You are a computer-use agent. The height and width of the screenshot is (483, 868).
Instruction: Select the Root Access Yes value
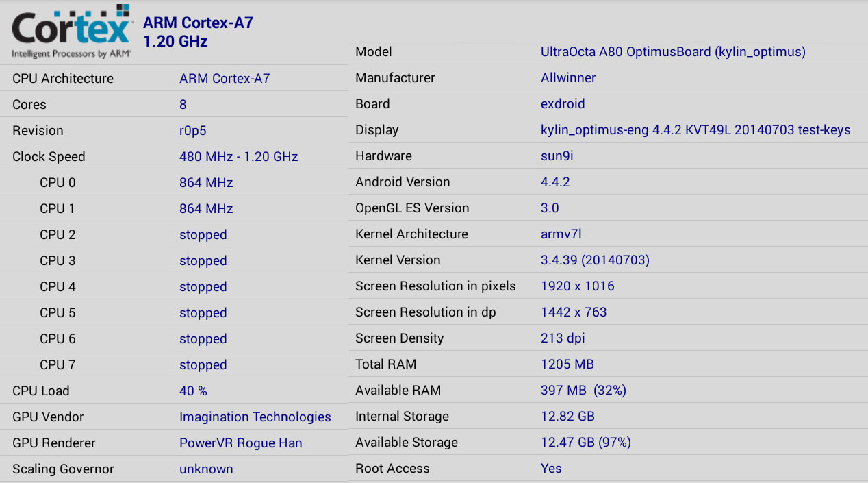point(551,468)
